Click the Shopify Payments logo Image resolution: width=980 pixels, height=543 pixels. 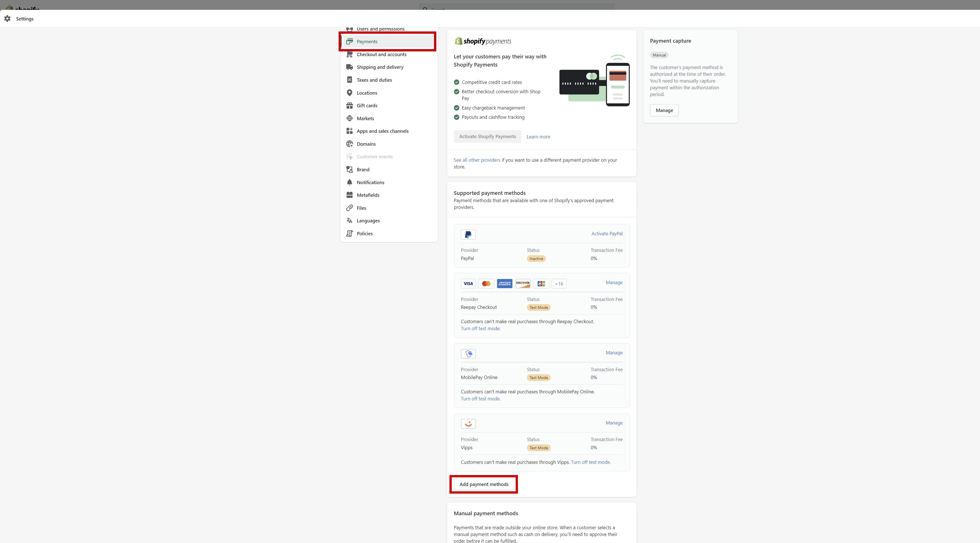pyautogui.click(x=483, y=41)
